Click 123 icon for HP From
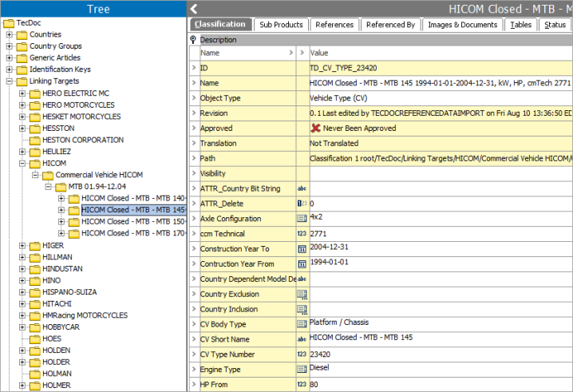The height and width of the screenshot is (392, 573). (x=302, y=384)
